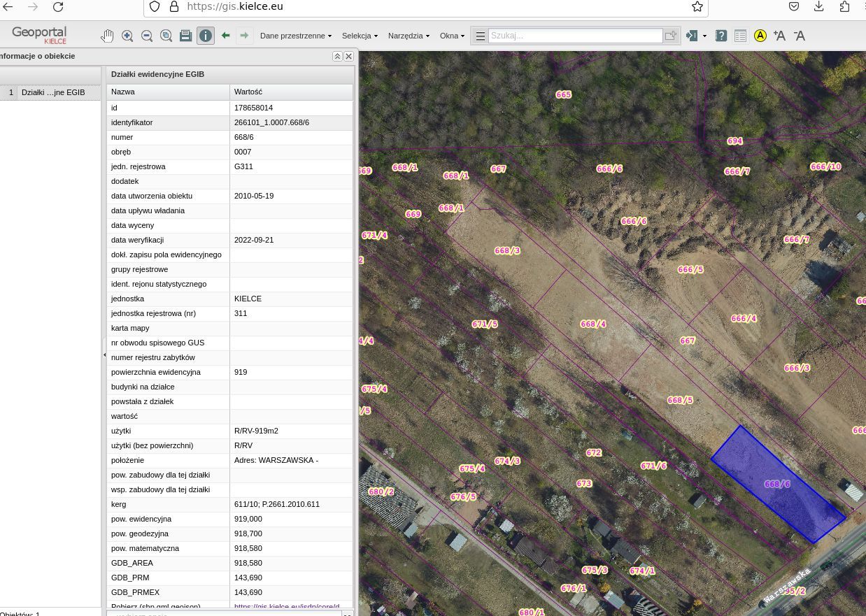
Task: Decrease font size with A- icon
Action: [x=799, y=36]
